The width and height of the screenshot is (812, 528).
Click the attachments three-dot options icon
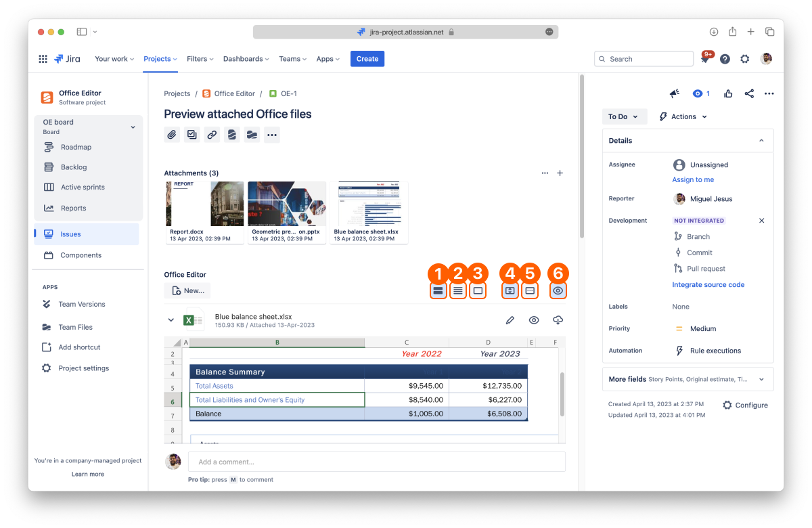545,173
